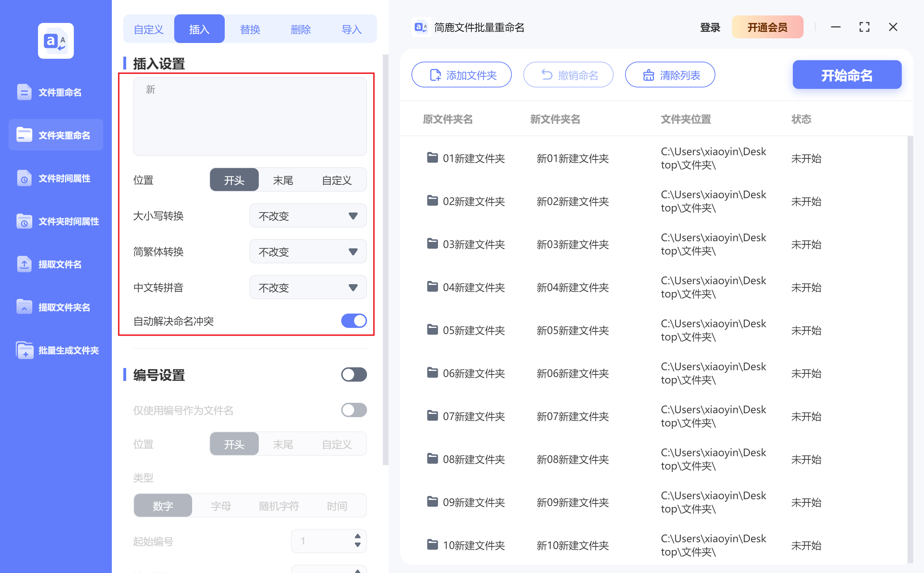Open the 中文转拼音 dropdown
This screenshot has height=573, width=924.
click(308, 287)
